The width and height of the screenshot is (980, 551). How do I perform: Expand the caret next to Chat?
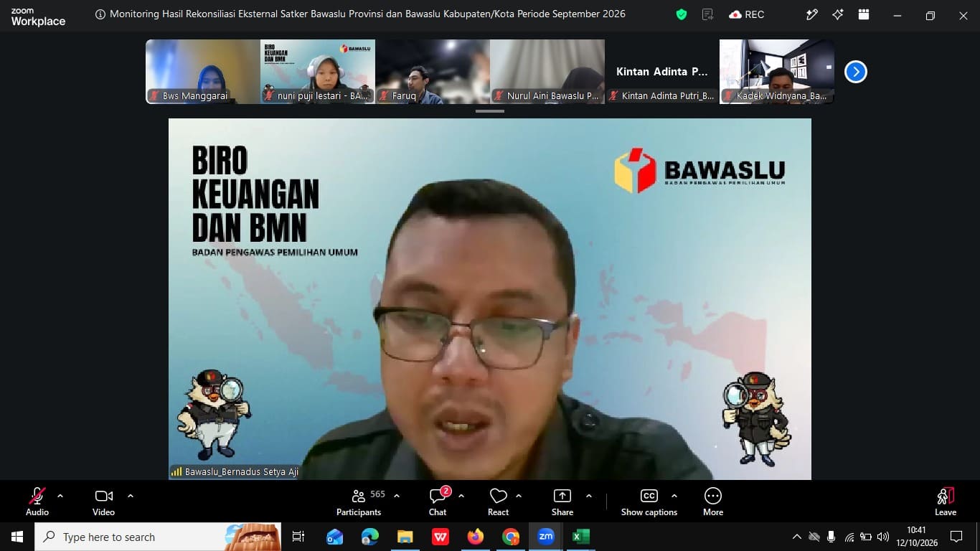pos(461,496)
